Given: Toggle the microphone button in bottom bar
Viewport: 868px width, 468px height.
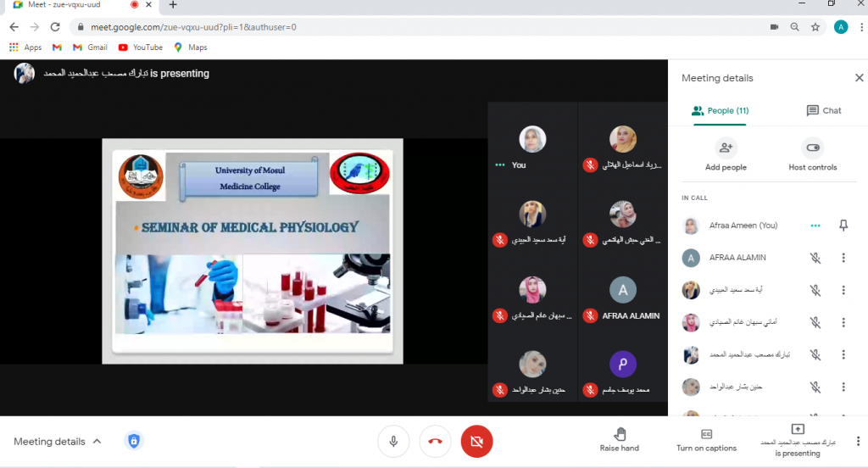Looking at the screenshot, I should click(x=393, y=441).
